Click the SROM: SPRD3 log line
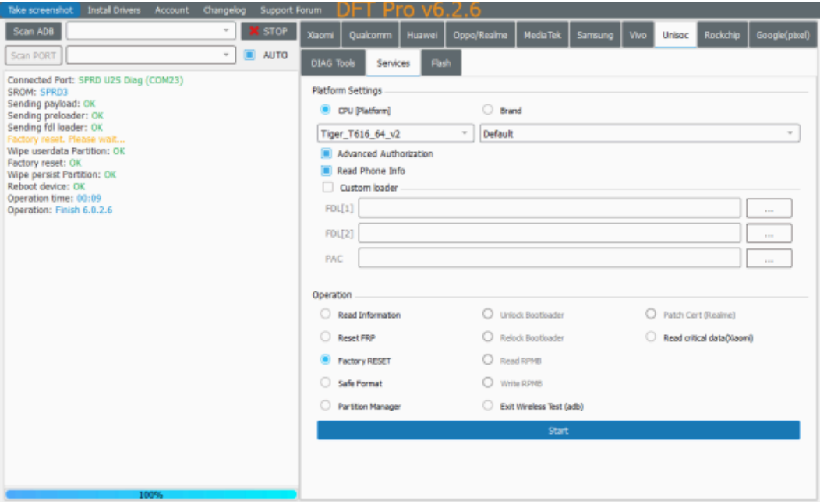Screen dimensions: 820x504 click(37, 92)
